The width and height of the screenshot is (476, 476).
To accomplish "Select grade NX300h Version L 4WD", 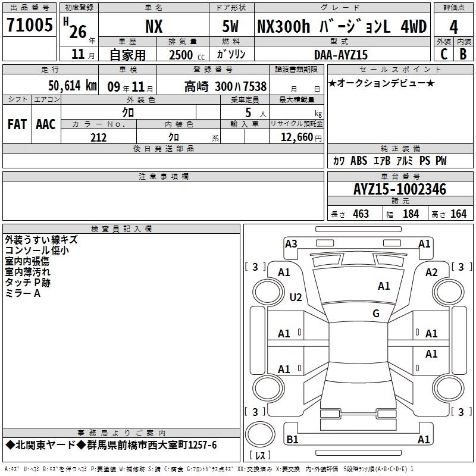I will click(x=342, y=26).
